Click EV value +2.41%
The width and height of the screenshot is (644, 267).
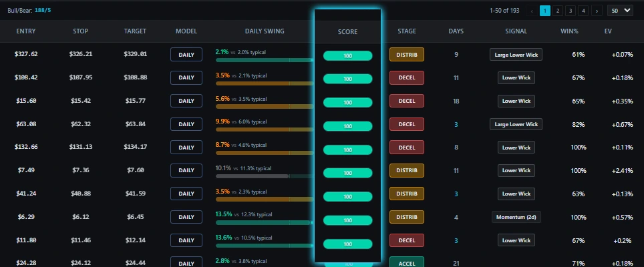click(x=622, y=171)
